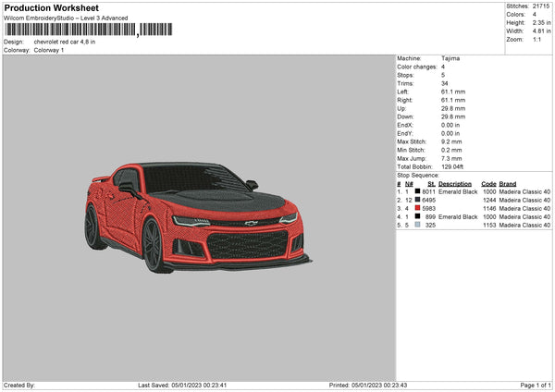Viewport: 555px width, 392px height.
Task: Click the 'Description' column header
Action: tap(455, 184)
